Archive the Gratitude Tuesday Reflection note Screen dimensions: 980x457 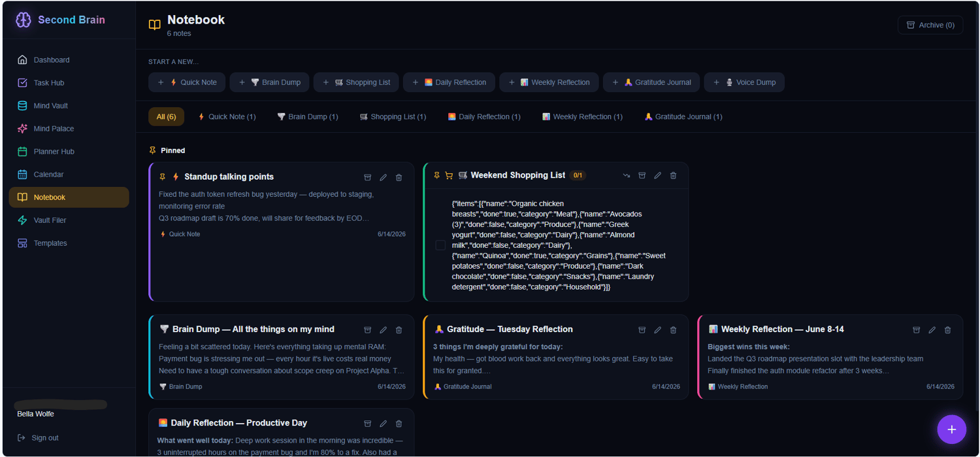pyautogui.click(x=642, y=330)
